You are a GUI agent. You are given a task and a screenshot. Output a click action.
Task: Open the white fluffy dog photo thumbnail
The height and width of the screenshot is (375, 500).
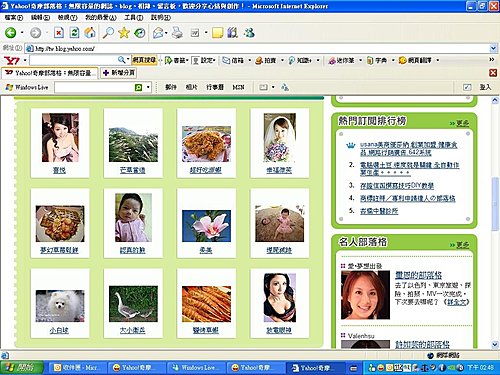tap(60, 306)
